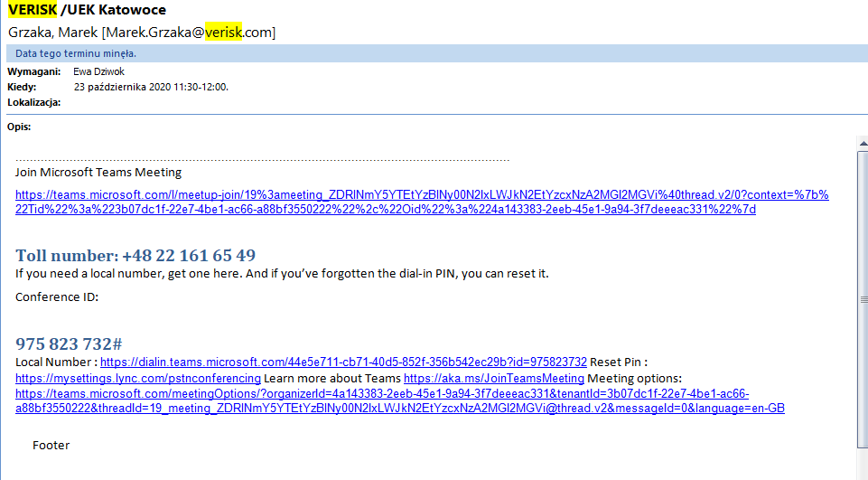Click the subject 'VERISK /UEK Katowoce'

[87, 9]
